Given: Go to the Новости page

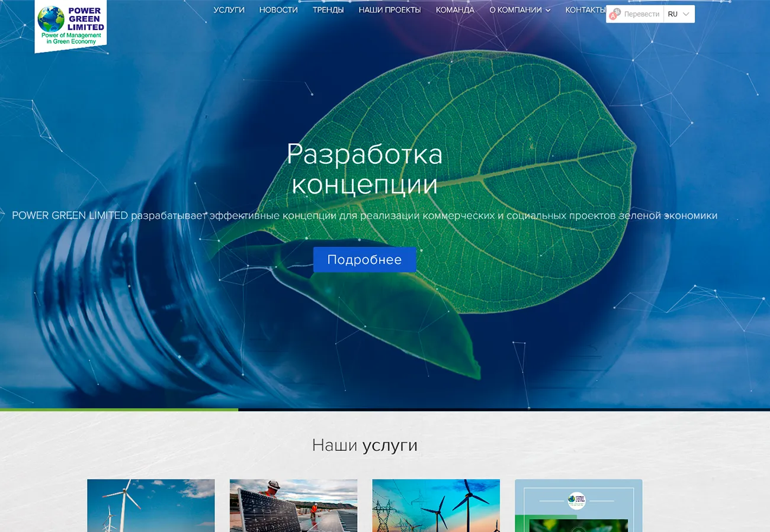Looking at the screenshot, I should (278, 10).
